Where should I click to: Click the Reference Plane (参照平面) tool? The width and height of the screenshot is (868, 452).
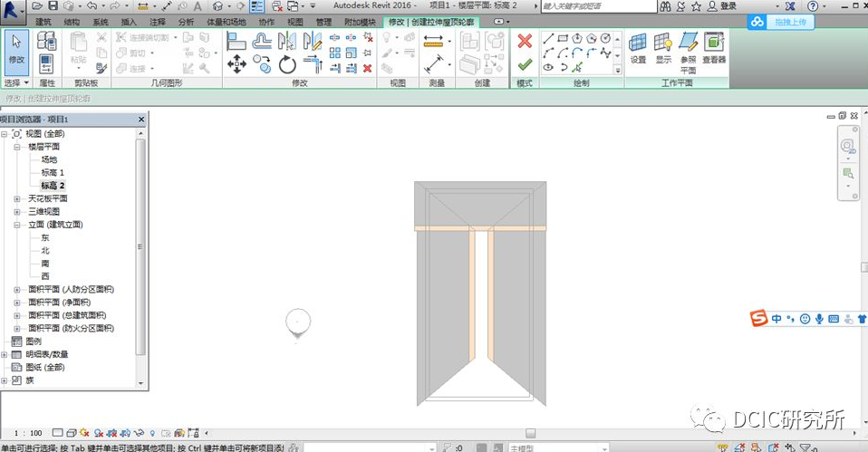[688, 53]
